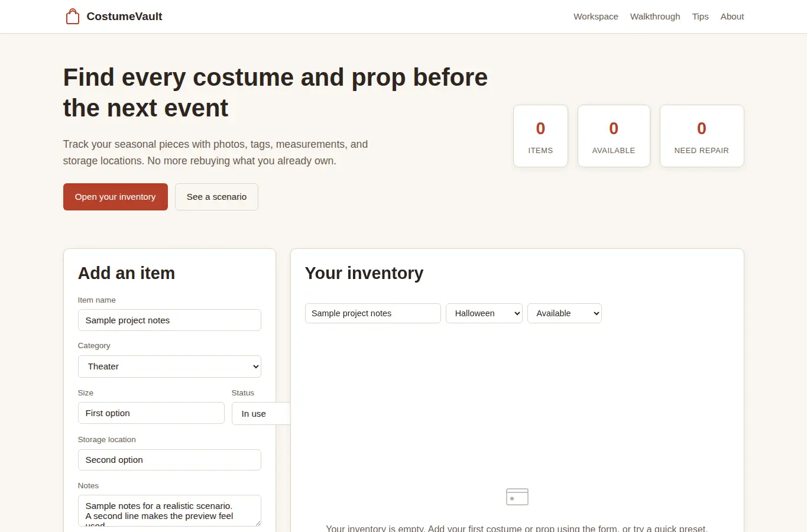The image size is (807, 532).
Task: Click the Add an item heading
Action: [x=127, y=273]
